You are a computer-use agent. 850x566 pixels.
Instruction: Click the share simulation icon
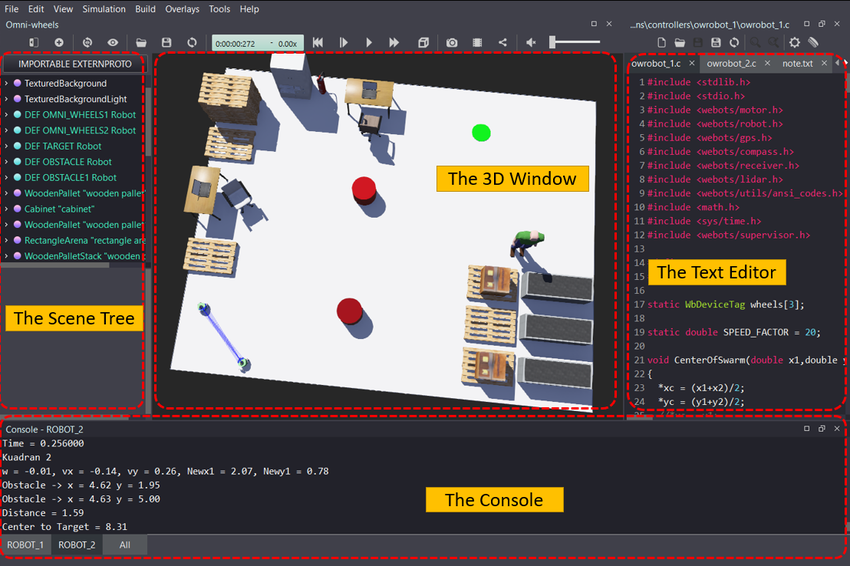(x=501, y=42)
